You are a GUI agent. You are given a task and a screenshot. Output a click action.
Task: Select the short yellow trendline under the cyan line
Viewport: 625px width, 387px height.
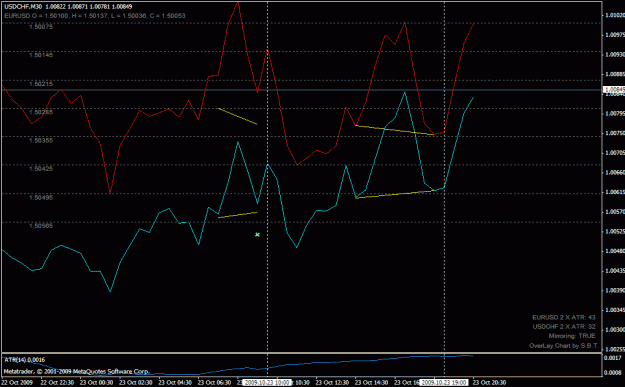[238, 215]
